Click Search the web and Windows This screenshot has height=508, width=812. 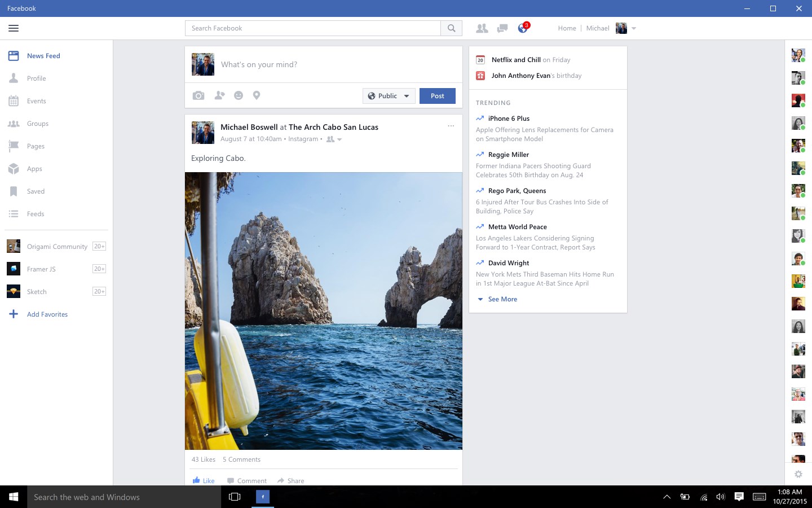(124, 497)
